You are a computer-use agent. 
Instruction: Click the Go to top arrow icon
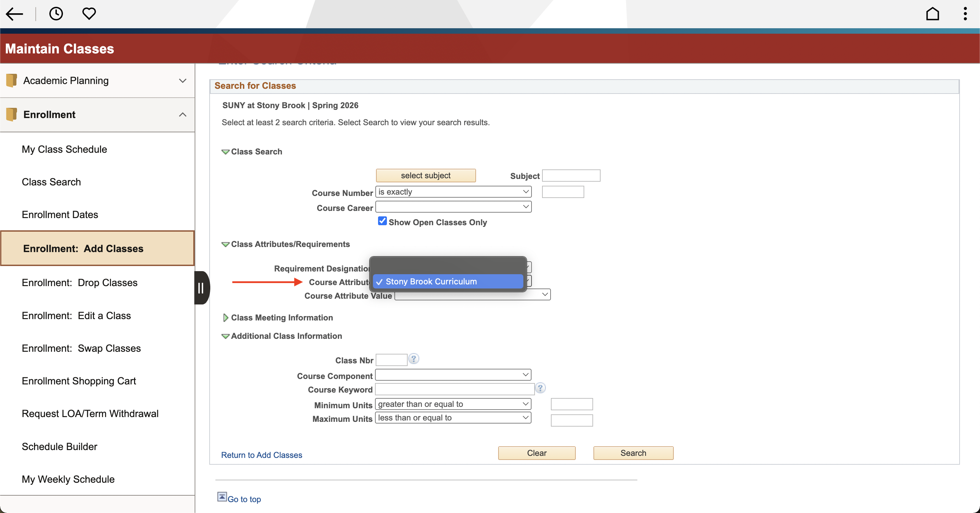pos(222,497)
